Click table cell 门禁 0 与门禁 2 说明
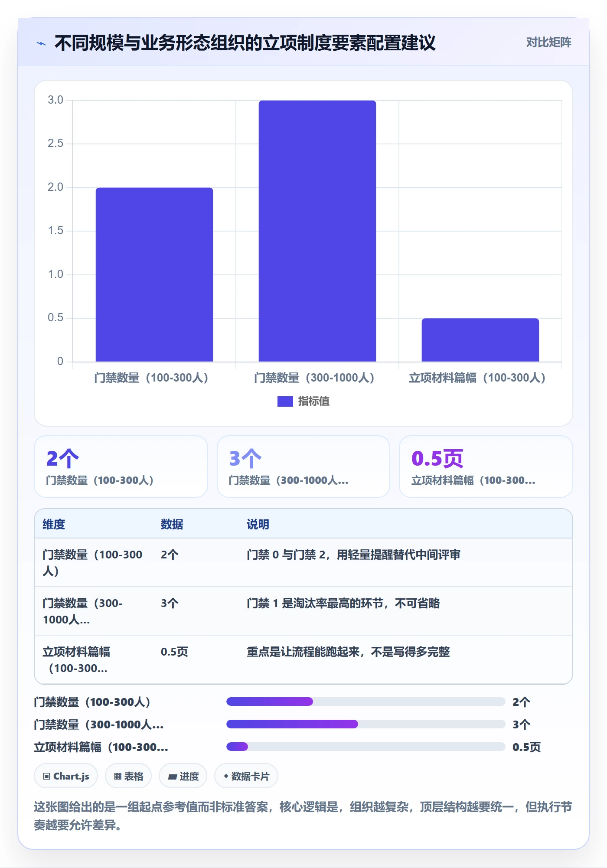607x868 pixels. pyautogui.click(x=353, y=555)
